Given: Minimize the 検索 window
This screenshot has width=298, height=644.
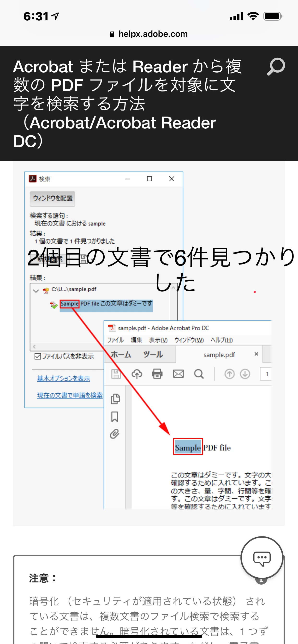Looking at the screenshot, I should [128, 179].
